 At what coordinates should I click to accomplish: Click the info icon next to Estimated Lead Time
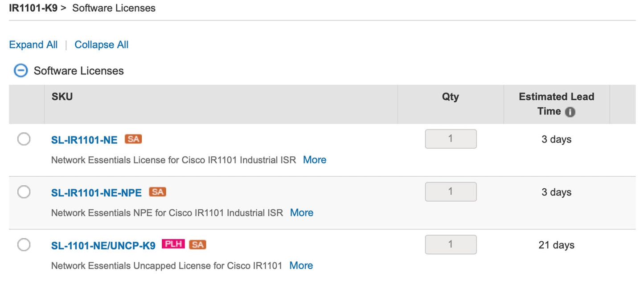[x=570, y=112]
